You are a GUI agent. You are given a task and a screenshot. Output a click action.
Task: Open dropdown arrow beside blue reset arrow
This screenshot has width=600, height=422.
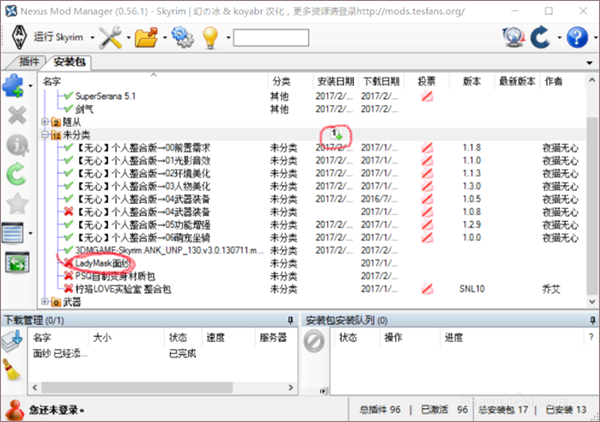559,37
